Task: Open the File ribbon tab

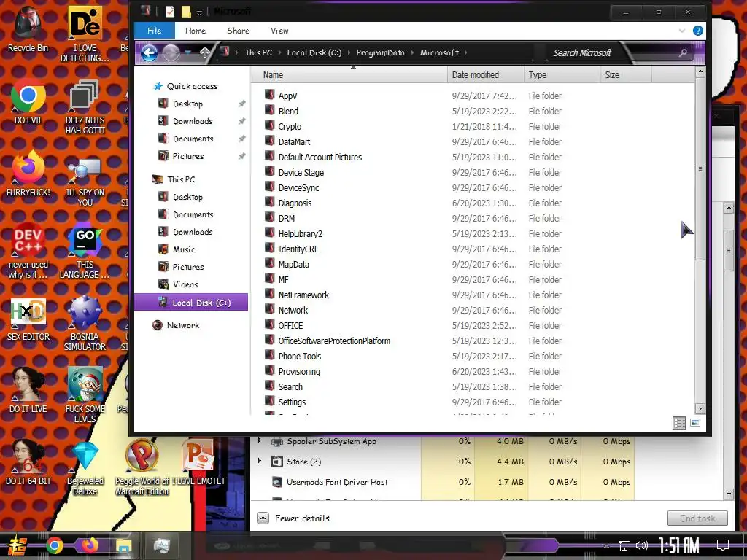Action: (x=155, y=31)
